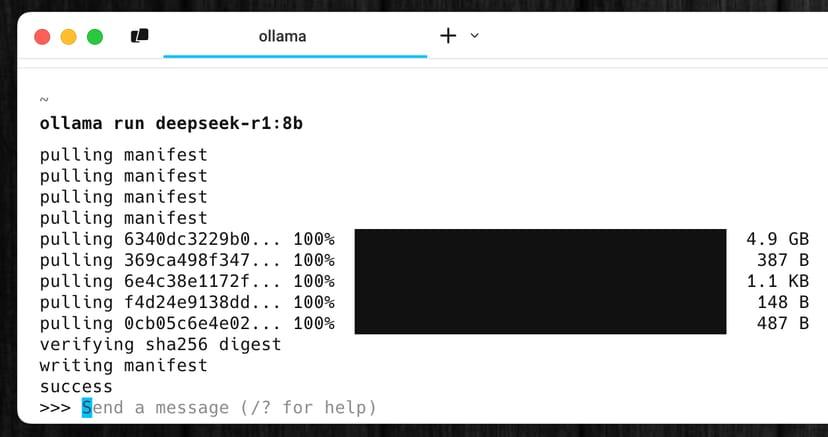The image size is (828, 437).
Task: Click progress bar for layer 6340dc3229b0
Action: (540, 239)
